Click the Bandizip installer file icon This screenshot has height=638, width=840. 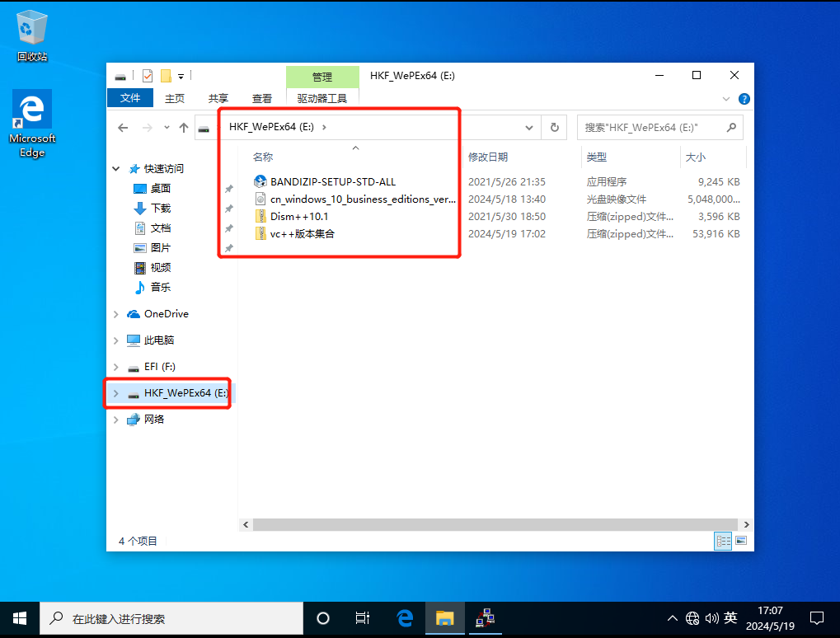click(x=260, y=181)
